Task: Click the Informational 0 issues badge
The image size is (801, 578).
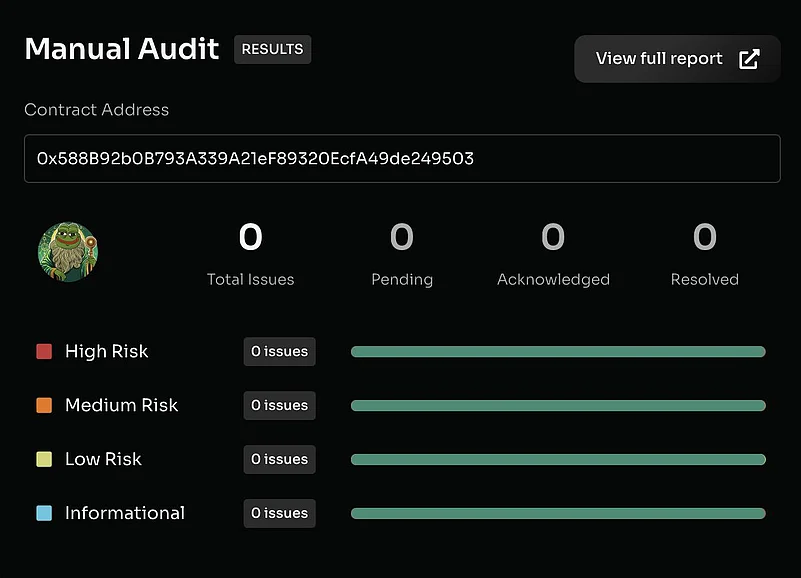Action: point(279,513)
